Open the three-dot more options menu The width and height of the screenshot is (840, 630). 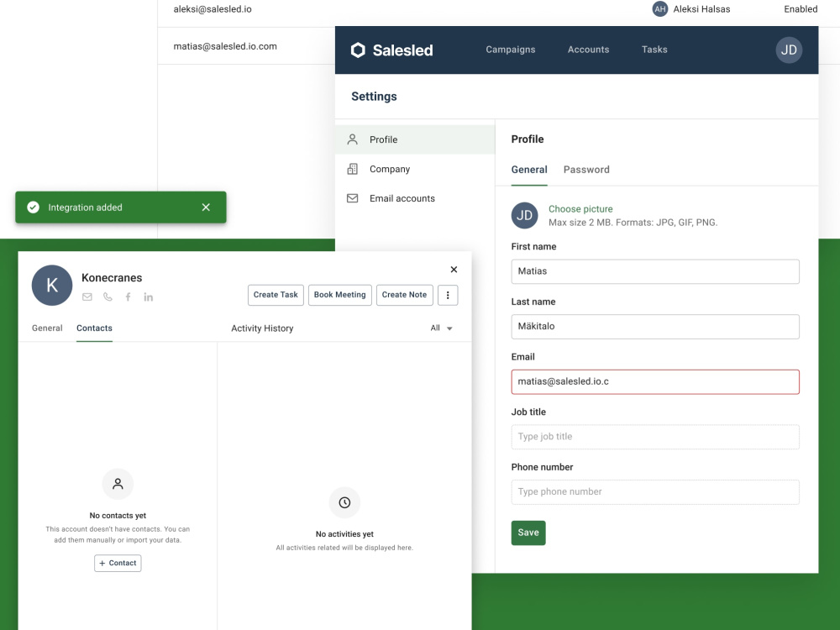(x=448, y=295)
